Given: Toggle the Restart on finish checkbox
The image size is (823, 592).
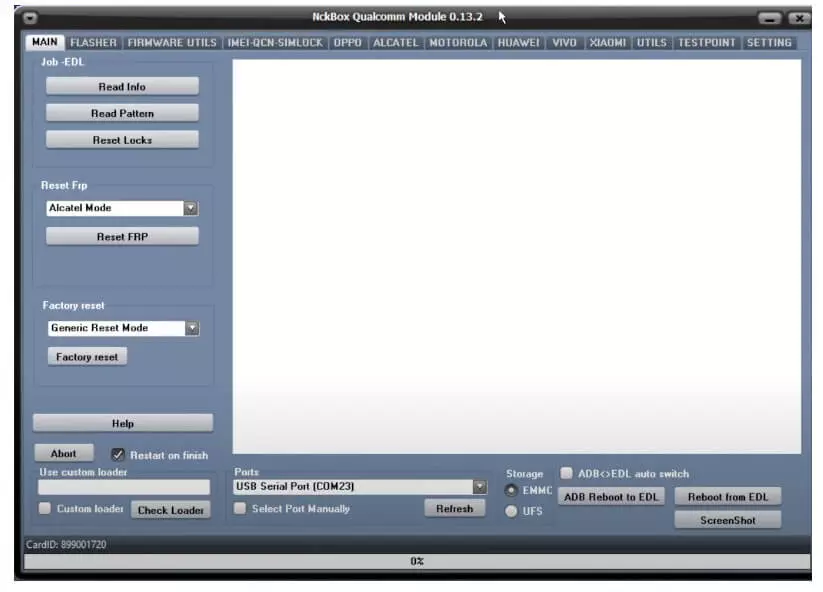Looking at the screenshot, I should (x=118, y=454).
